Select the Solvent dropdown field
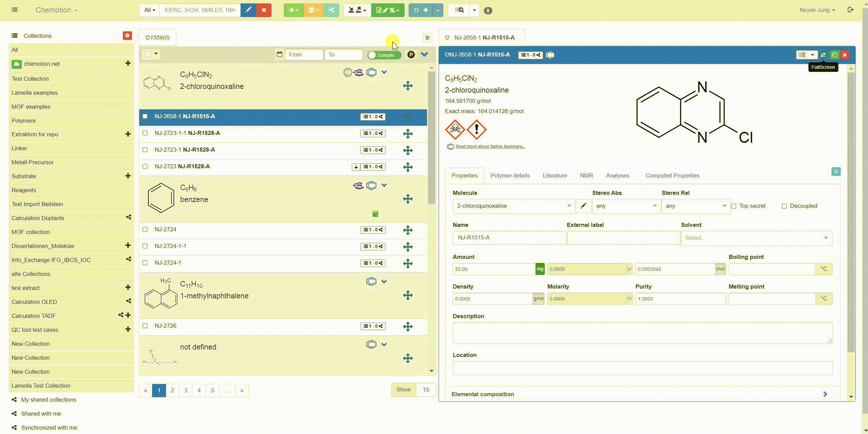The height and width of the screenshot is (434, 868). click(x=756, y=238)
